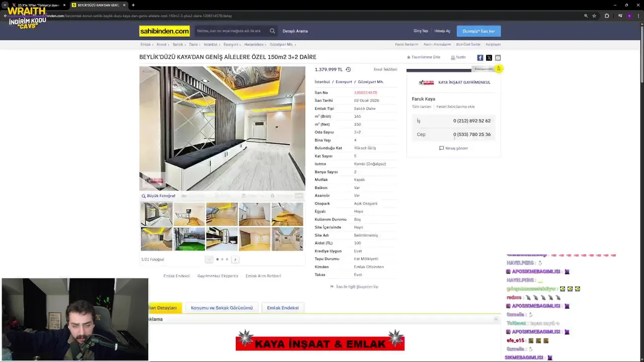Click Emlak Endeksi link under photo gallery
This screenshot has height=362, width=644.
point(177,276)
